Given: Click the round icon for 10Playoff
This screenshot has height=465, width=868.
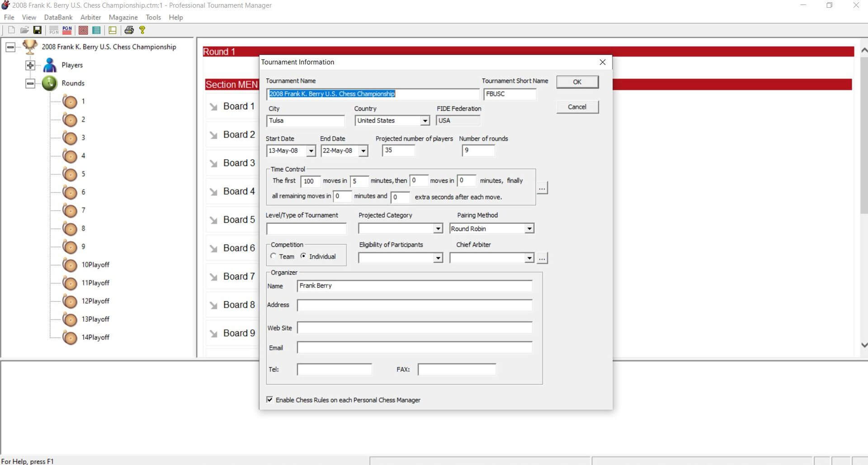Looking at the screenshot, I should (x=70, y=265).
